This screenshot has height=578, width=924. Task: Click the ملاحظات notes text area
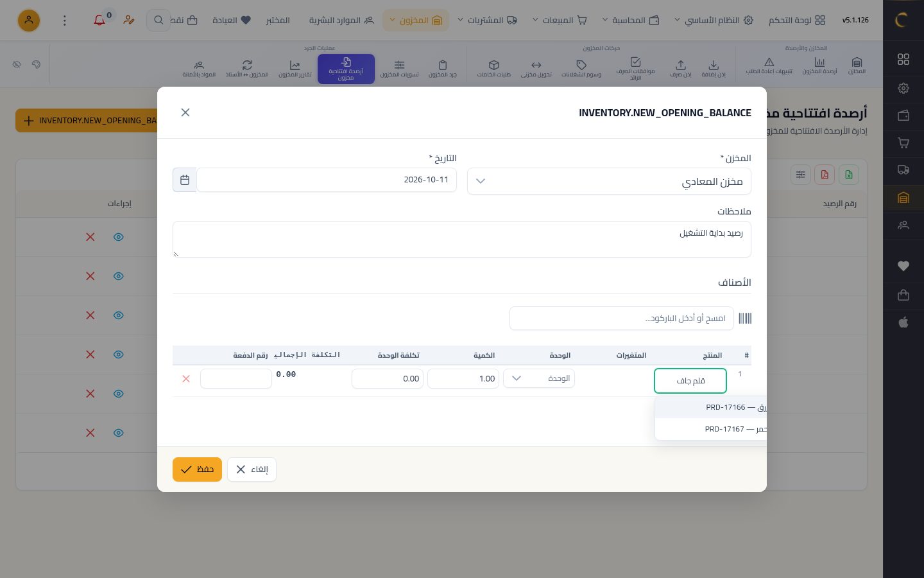tap(462, 240)
